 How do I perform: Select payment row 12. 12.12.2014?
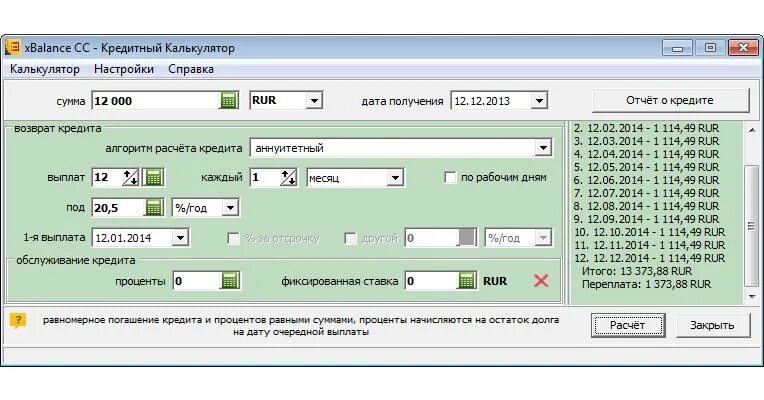tap(649, 258)
